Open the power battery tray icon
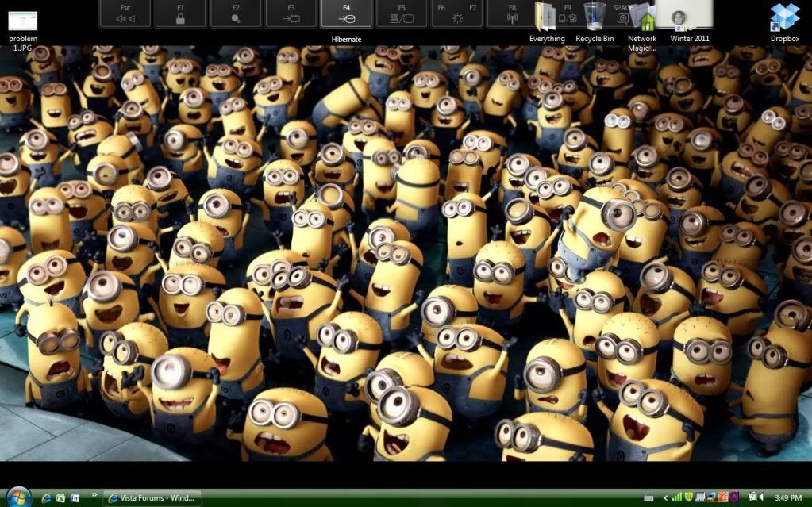This screenshot has width=812, height=507. 752,497
